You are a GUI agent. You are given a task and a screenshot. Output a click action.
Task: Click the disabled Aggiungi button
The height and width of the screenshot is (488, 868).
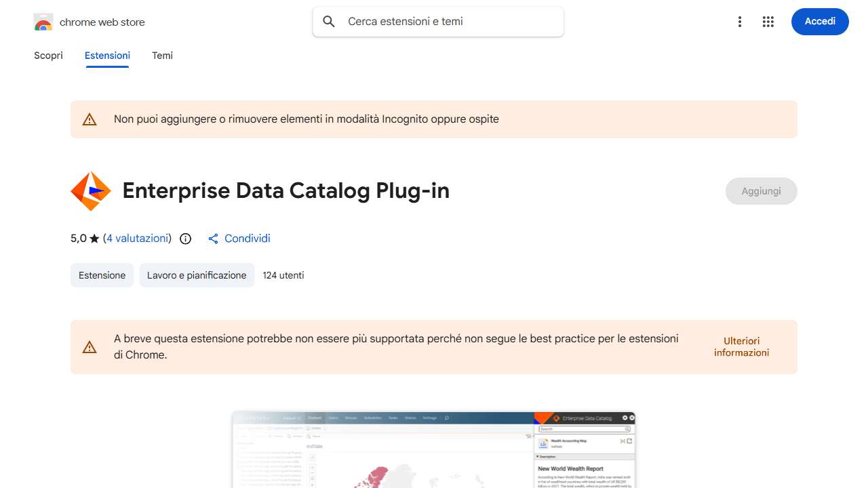[x=761, y=190]
